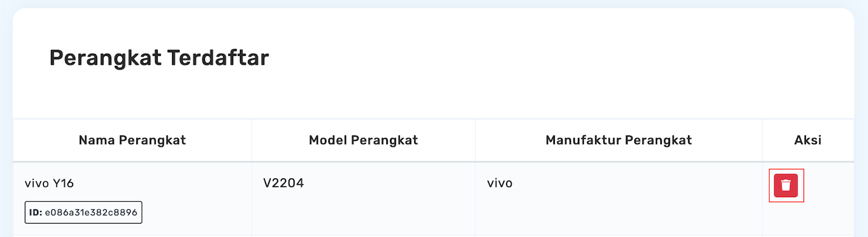This screenshot has height=237, width=868.
Task: Click the word Terdaftar in the main heading
Action: pyautogui.click(x=218, y=58)
